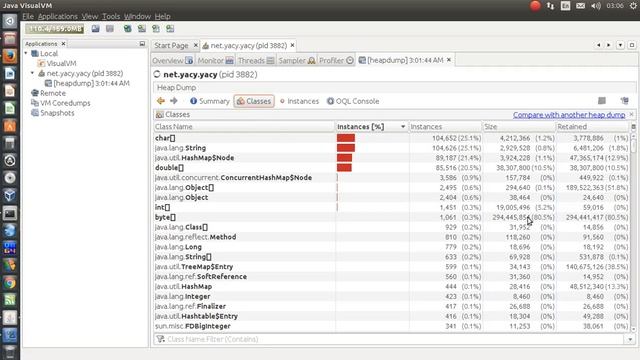Click the Load snapshot toolbar icon
The height and width of the screenshot is (360, 640).
[96, 29]
